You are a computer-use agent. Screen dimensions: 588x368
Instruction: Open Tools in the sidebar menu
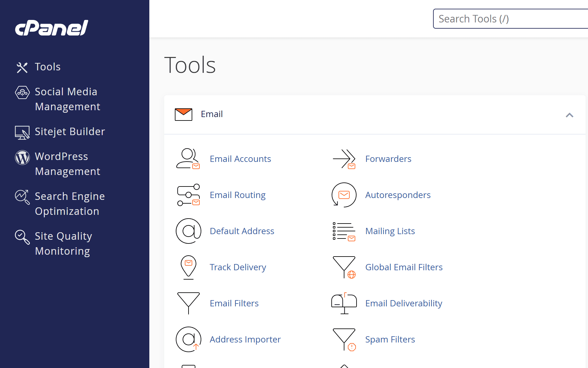48,67
